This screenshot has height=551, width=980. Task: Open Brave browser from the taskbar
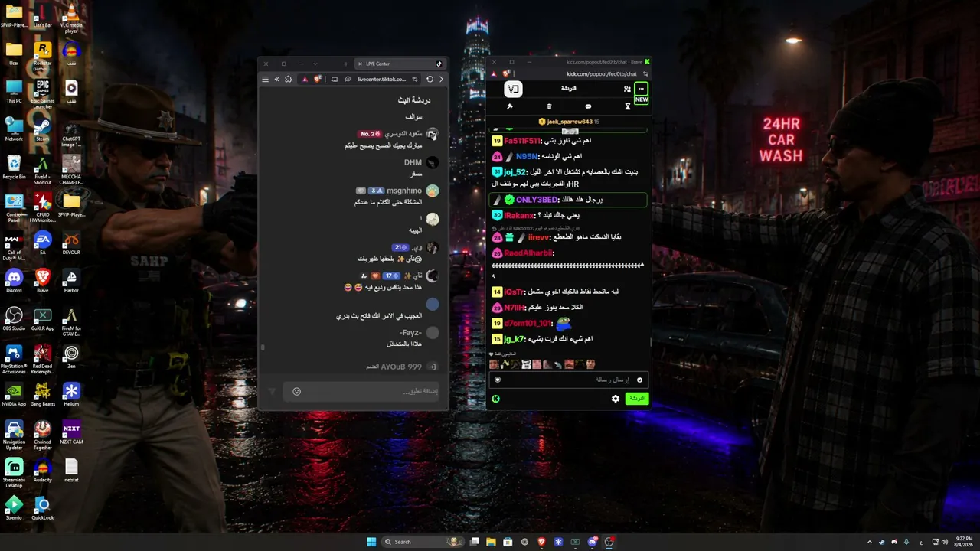tap(541, 542)
